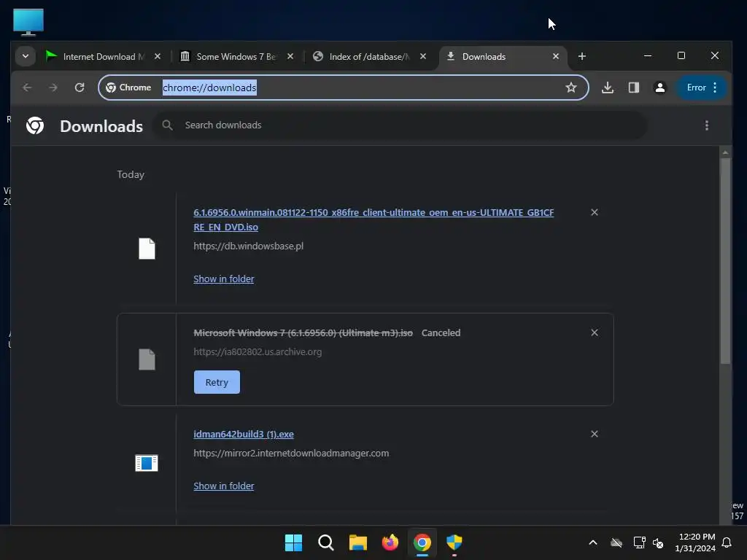
Task: Open the profile avatar menu
Action: [x=659, y=87]
